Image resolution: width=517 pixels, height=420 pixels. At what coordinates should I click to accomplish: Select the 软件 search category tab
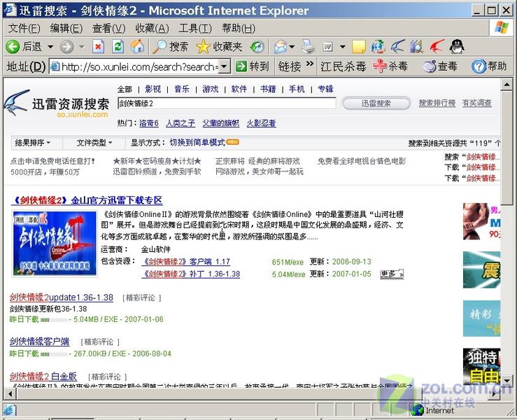239,89
